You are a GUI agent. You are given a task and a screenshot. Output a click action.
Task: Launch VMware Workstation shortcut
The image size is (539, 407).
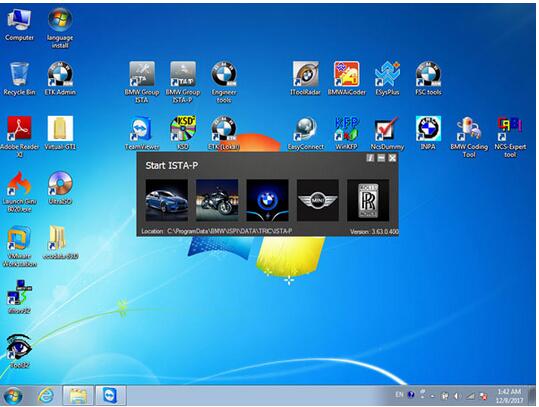tap(19, 246)
